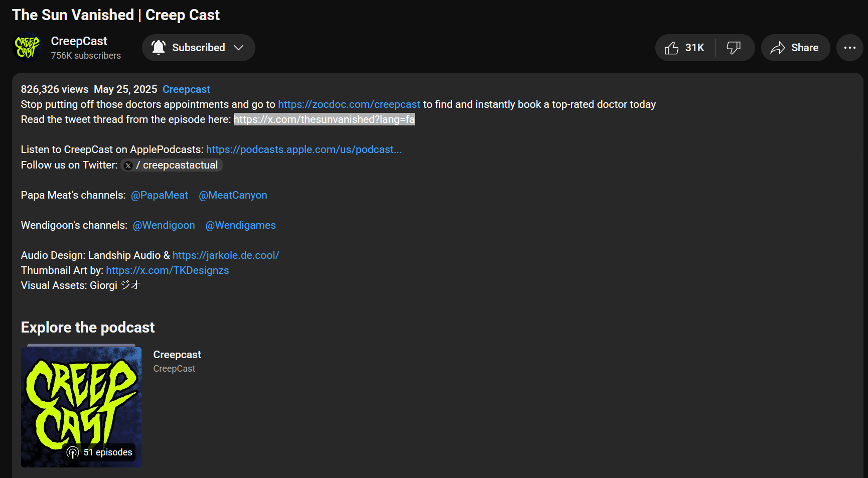Viewport: 868px width, 478px height.
Task: Click the 826,326 views text
Action: click(55, 89)
